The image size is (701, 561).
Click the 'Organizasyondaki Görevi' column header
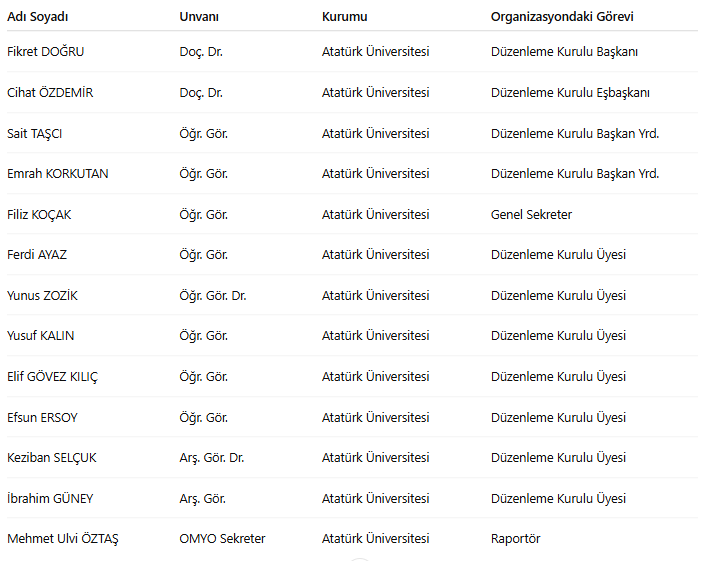(562, 17)
